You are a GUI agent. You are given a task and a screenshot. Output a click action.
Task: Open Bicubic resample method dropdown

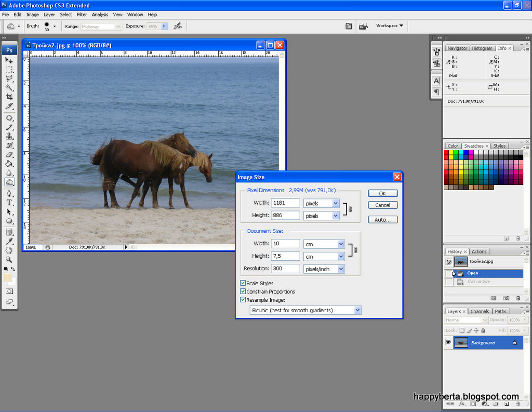click(x=357, y=310)
